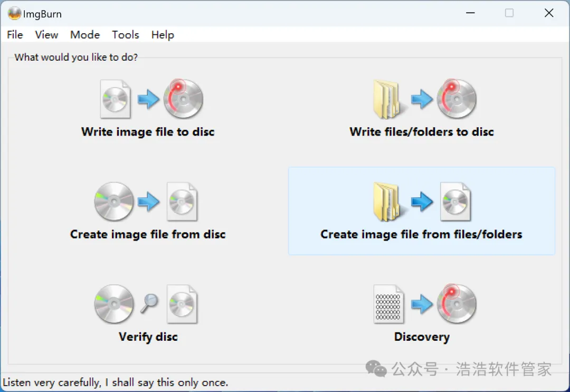Close the ImgBurn window
Viewport: 570px width, 392px height.
pos(549,13)
